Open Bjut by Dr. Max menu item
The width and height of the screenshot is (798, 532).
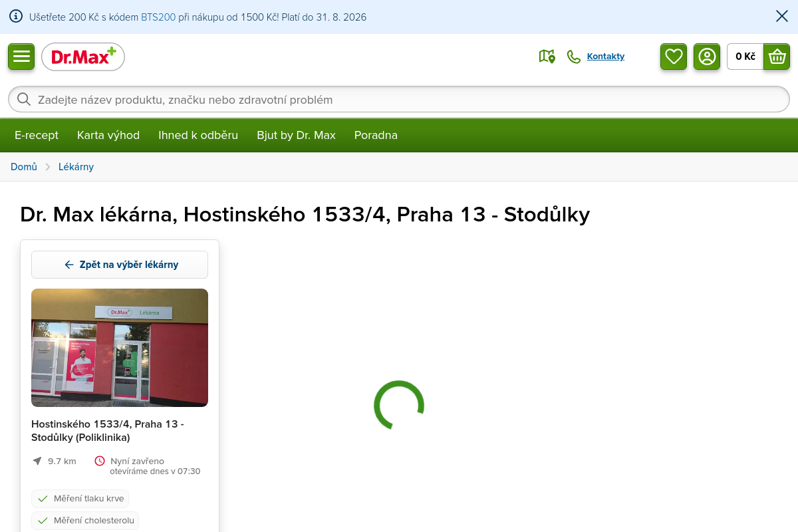tap(296, 135)
